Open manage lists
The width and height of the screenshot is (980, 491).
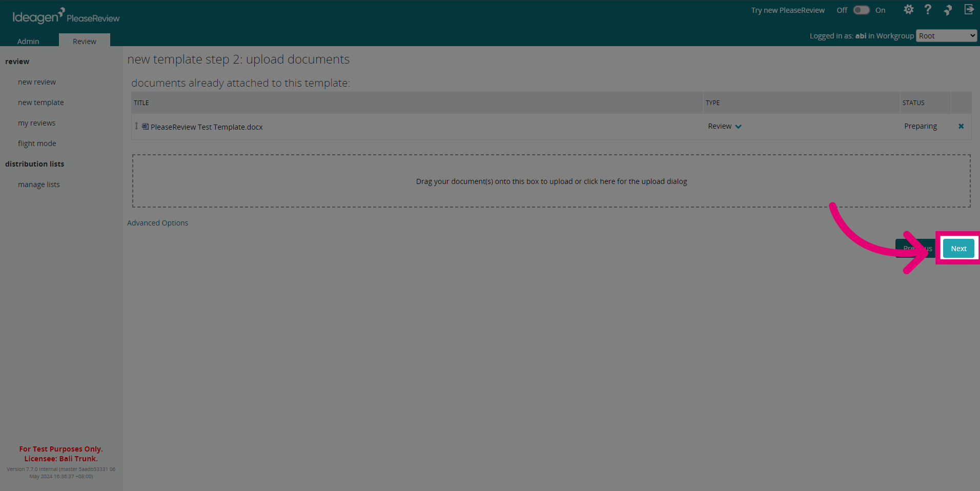(39, 185)
